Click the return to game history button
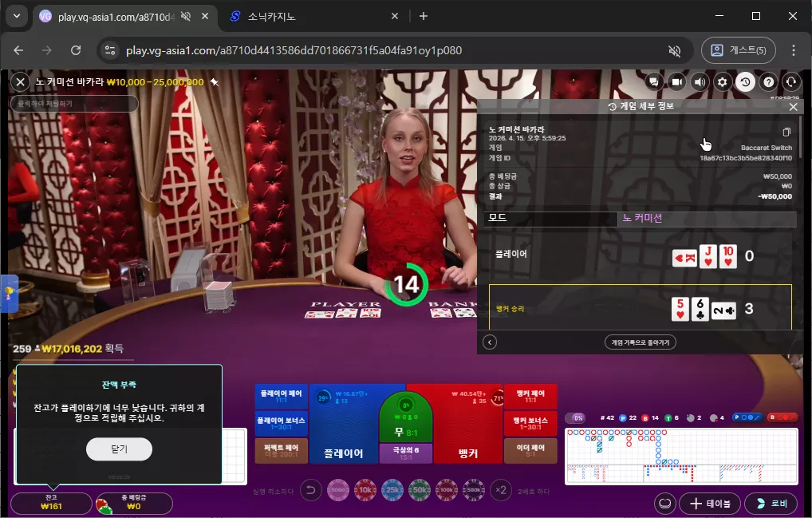This screenshot has height=518, width=812. pos(640,342)
